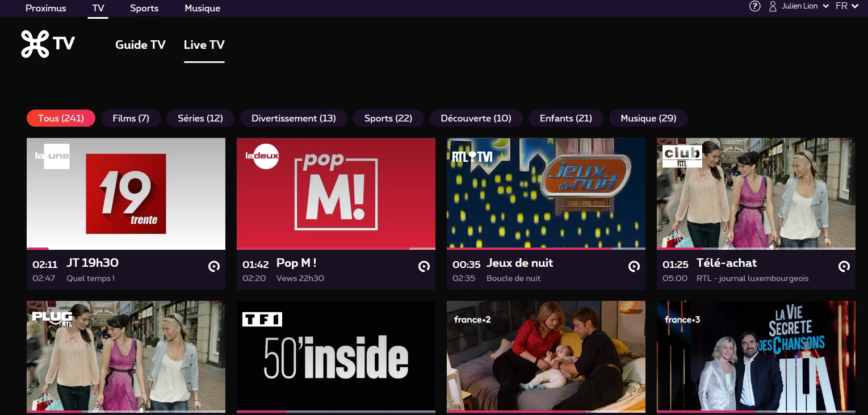Filter channels by Sports (22)
Screen dimensions: 868x415
tap(388, 118)
